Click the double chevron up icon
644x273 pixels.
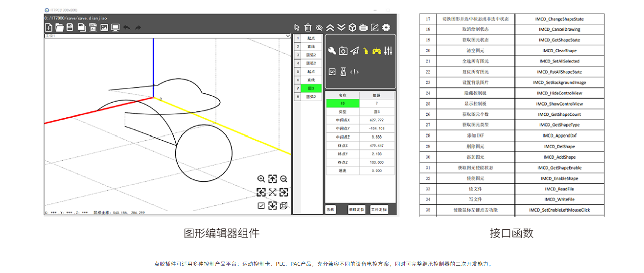click(x=330, y=27)
